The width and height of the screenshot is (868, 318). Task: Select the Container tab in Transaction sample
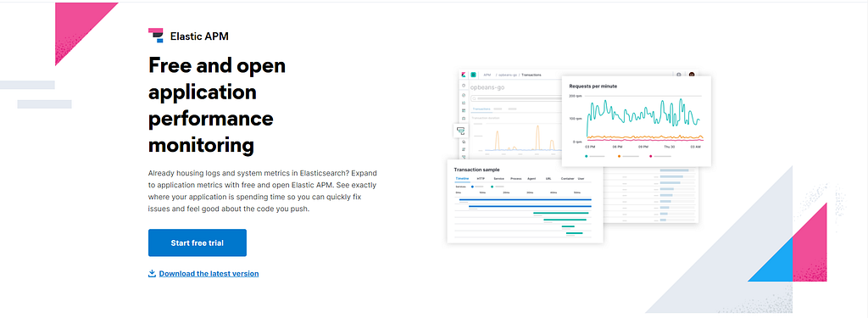567,179
